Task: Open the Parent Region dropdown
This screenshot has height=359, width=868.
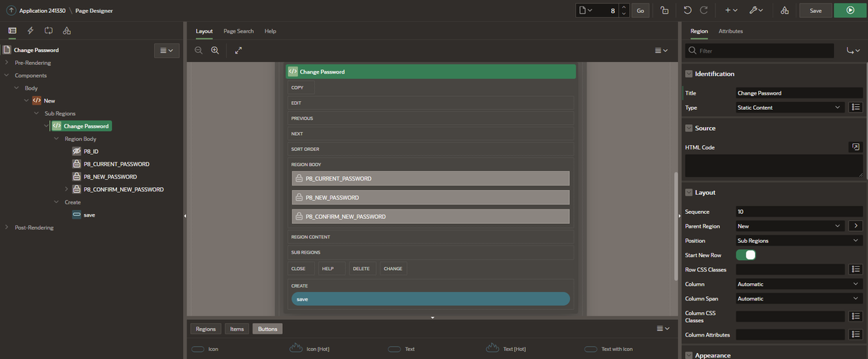Action: pyautogui.click(x=790, y=226)
